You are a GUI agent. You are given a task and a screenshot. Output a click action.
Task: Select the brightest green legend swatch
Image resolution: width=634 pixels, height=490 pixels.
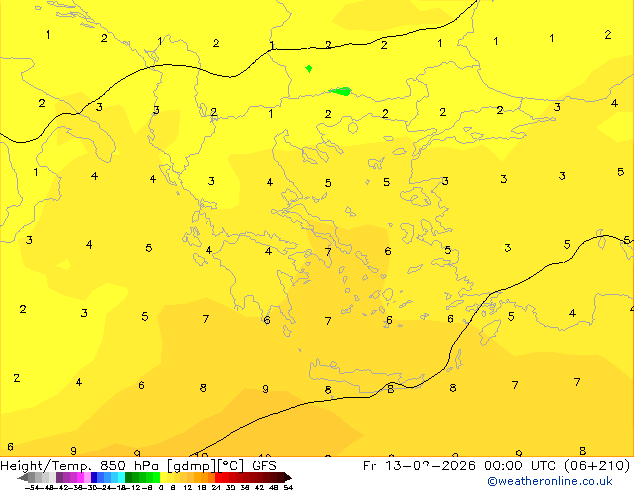pos(156,477)
